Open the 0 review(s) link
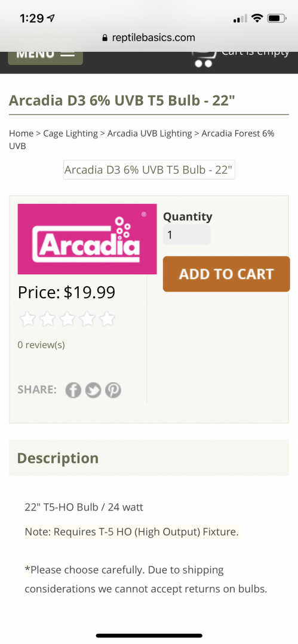 click(41, 345)
